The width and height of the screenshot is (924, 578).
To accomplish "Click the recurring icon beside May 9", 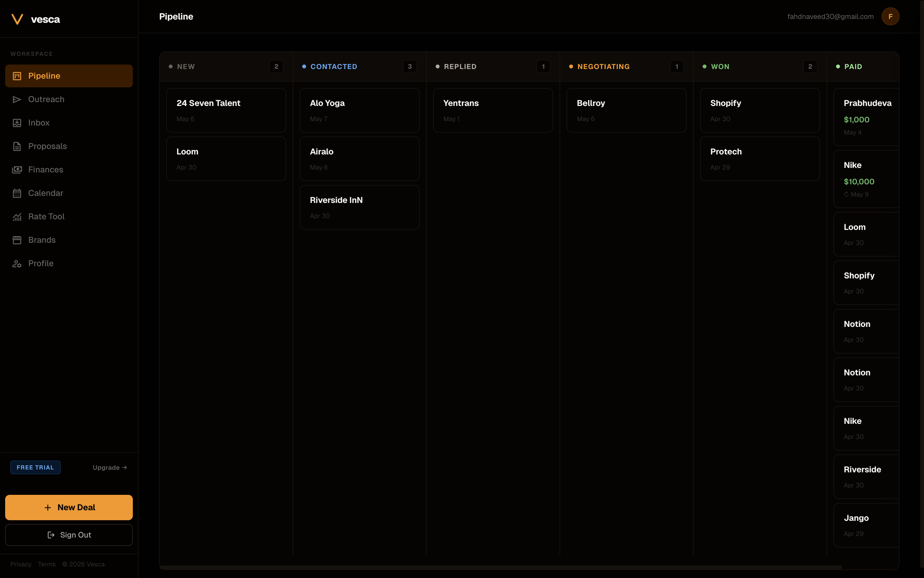I will tap(846, 194).
